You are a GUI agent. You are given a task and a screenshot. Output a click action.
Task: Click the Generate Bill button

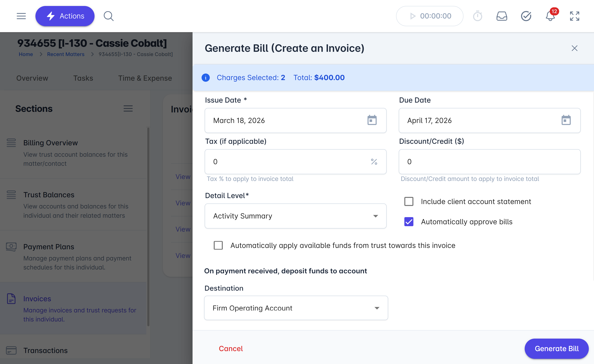pos(557,349)
